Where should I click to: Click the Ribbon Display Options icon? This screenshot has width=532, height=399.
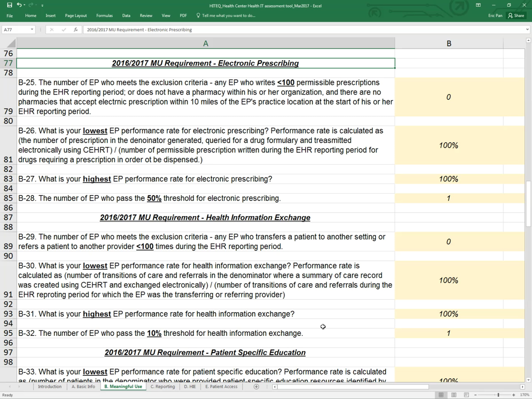click(x=478, y=5)
